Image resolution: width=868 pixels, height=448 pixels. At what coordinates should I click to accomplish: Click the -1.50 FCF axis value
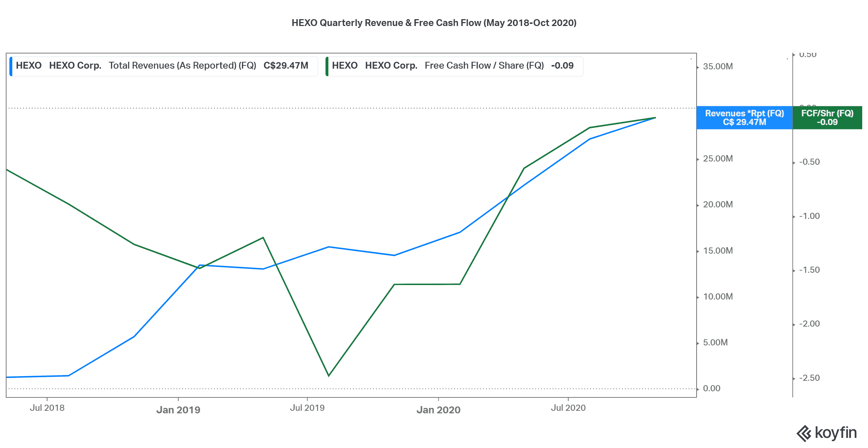pos(809,270)
